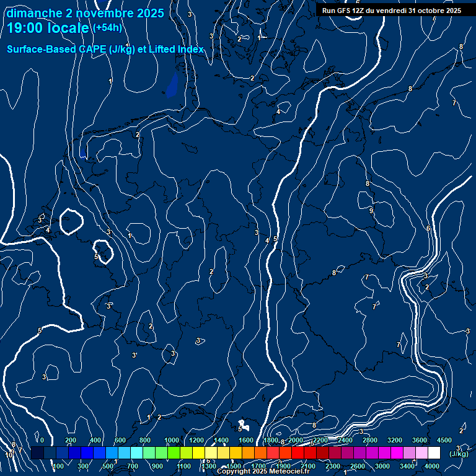Click the '200' value label above legend

[71, 440]
